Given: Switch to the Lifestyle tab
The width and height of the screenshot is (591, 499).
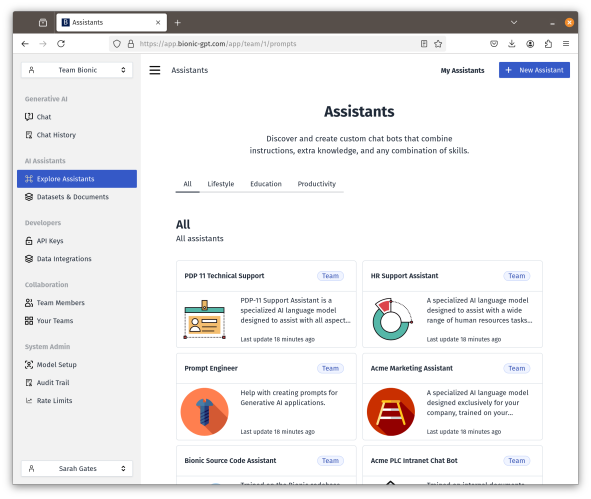Looking at the screenshot, I should [221, 184].
